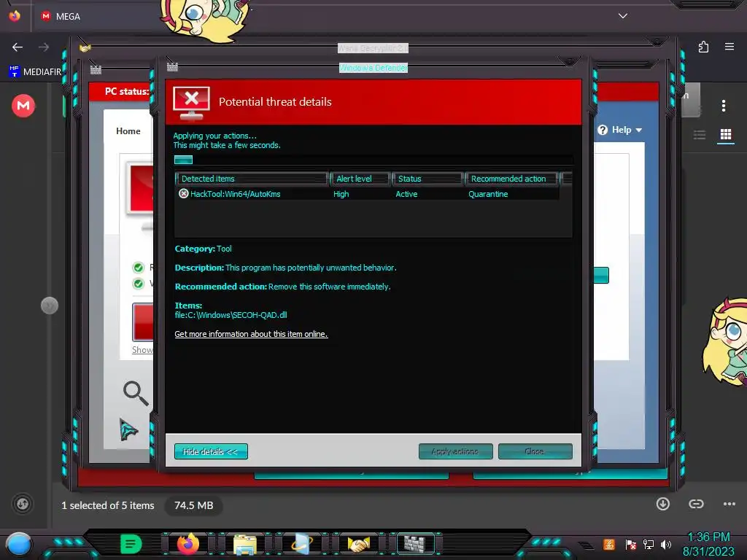Open MEGA three-dot options menu

point(724,106)
